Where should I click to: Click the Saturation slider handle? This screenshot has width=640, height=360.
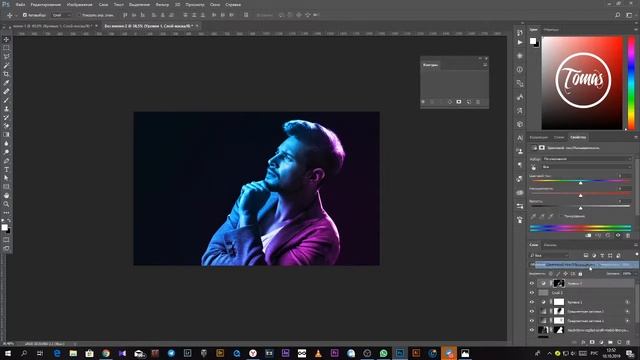tap(580, 196)
